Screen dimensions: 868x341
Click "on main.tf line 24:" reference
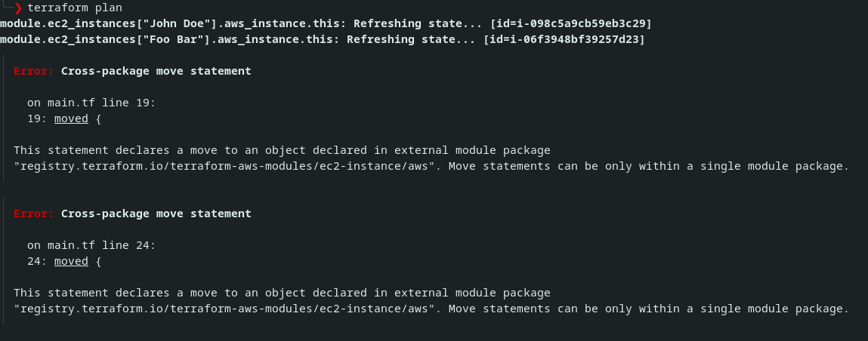91,245
